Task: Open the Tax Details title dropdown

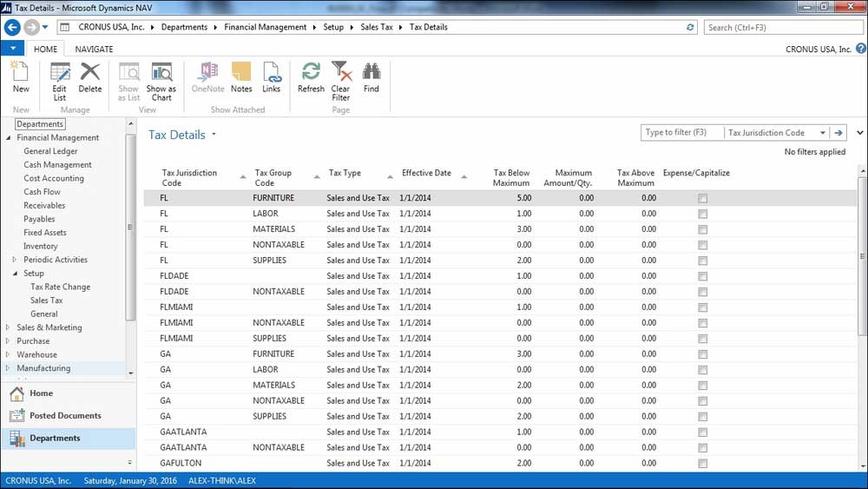Action: 214,135
